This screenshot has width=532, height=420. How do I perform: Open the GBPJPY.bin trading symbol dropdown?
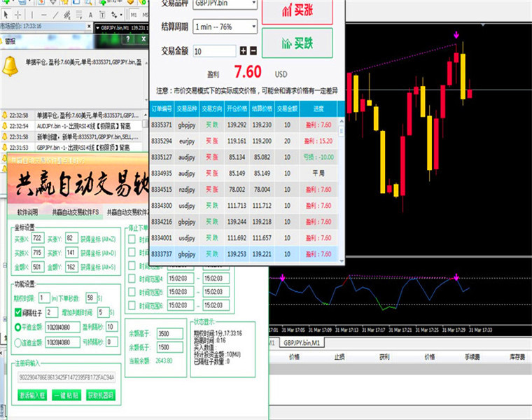(x=225, y=3)
